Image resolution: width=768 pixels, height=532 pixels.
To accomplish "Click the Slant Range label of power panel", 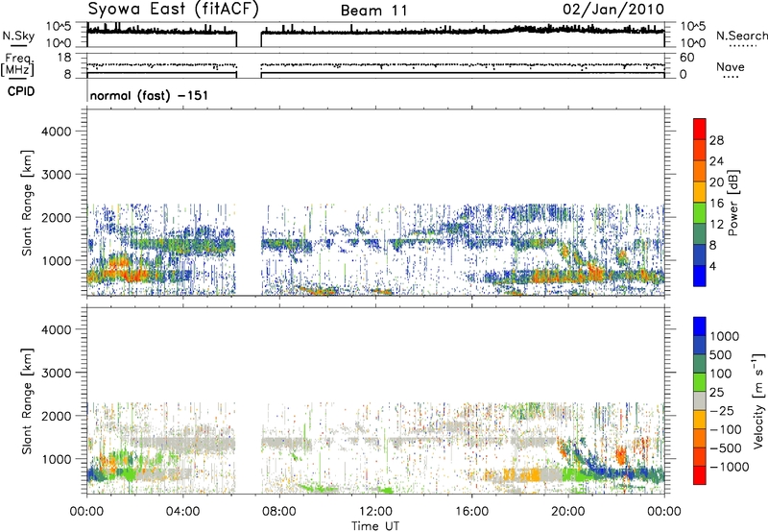I will [x=27, y=203].
